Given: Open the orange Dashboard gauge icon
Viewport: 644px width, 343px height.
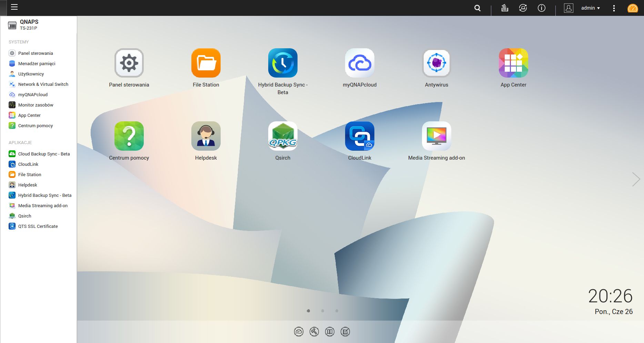Looking at the screenshot, I should pyautogui.click(x=633, y=8).
